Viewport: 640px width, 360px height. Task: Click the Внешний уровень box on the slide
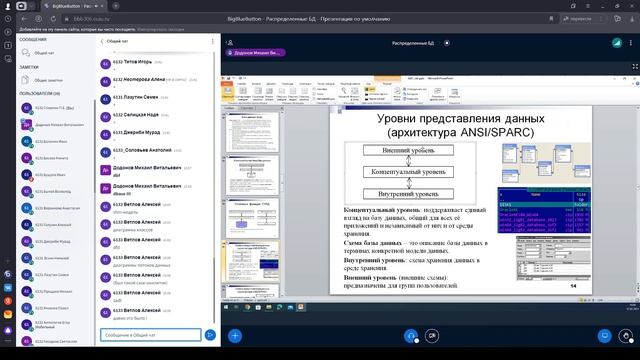408,150
